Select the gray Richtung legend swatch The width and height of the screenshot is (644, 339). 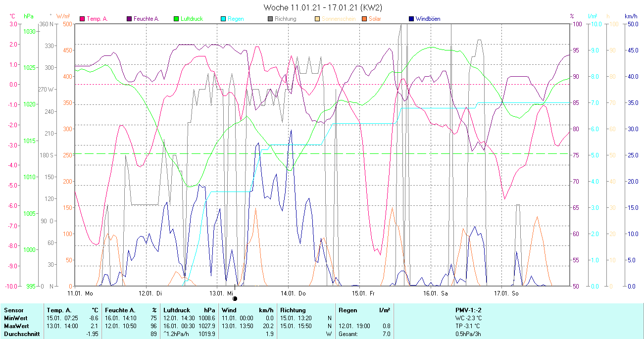[270, 19]
